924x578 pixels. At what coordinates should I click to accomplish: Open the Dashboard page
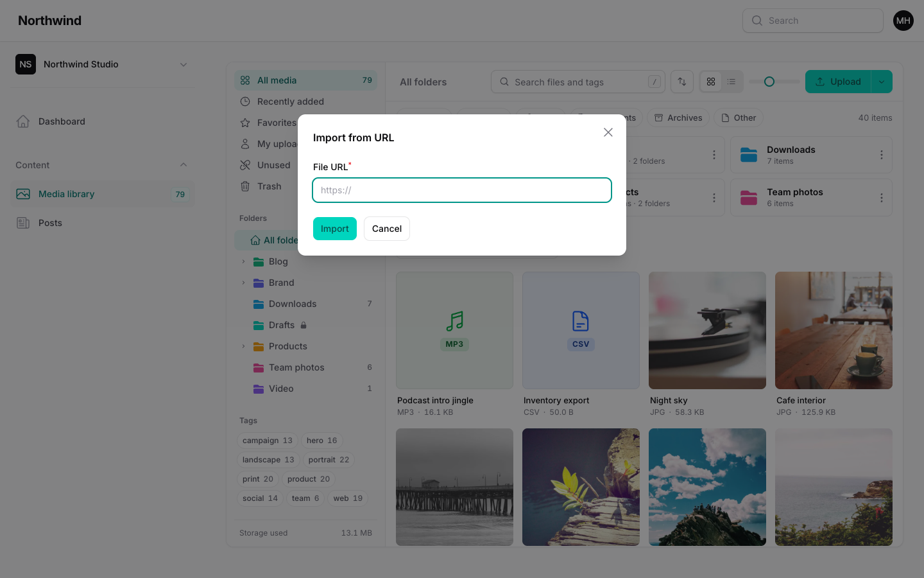tap(103, 121)
